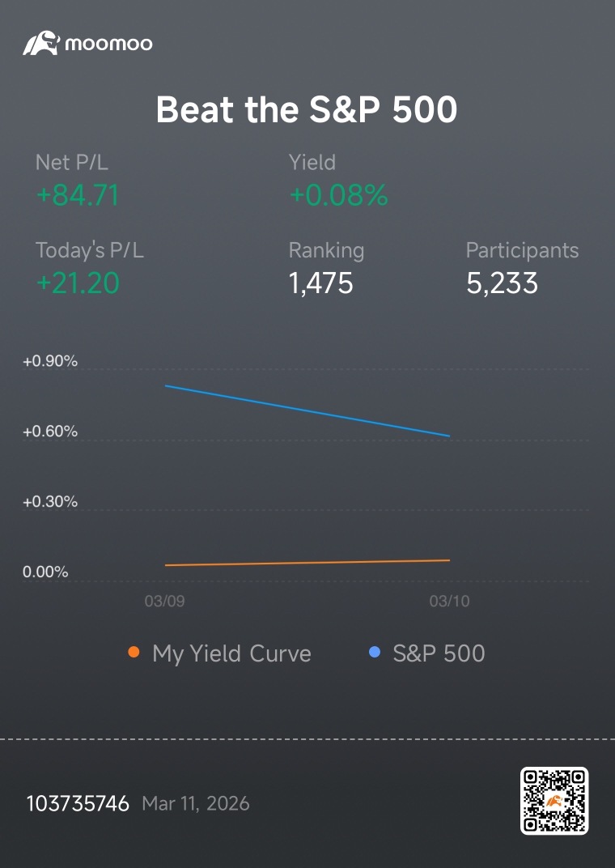Click the blue S&P 500 chart line
The height and width of the screenshot is (868, 615).
[307, 411]
